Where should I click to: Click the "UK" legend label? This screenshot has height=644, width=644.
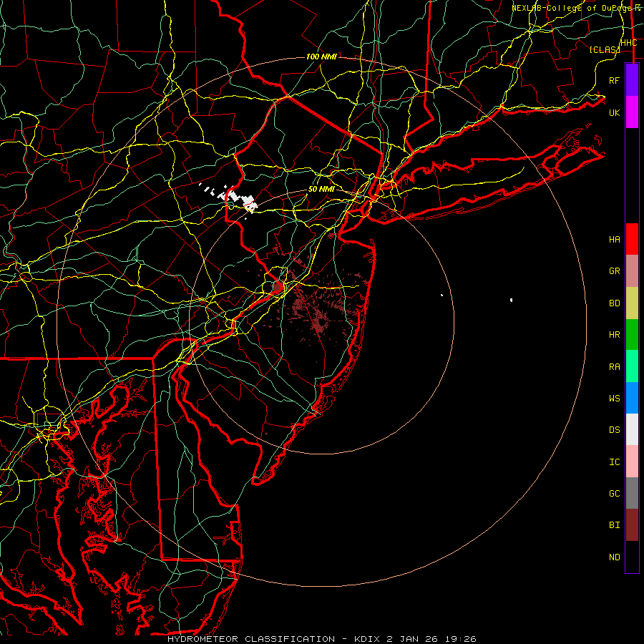click(614, 112)
